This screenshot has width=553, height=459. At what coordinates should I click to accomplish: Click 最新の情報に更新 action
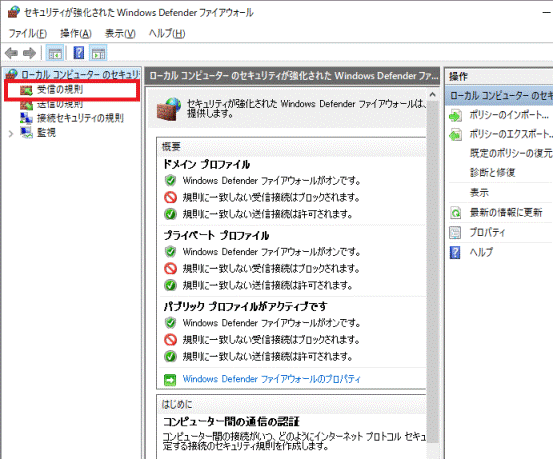click(506, 212)
